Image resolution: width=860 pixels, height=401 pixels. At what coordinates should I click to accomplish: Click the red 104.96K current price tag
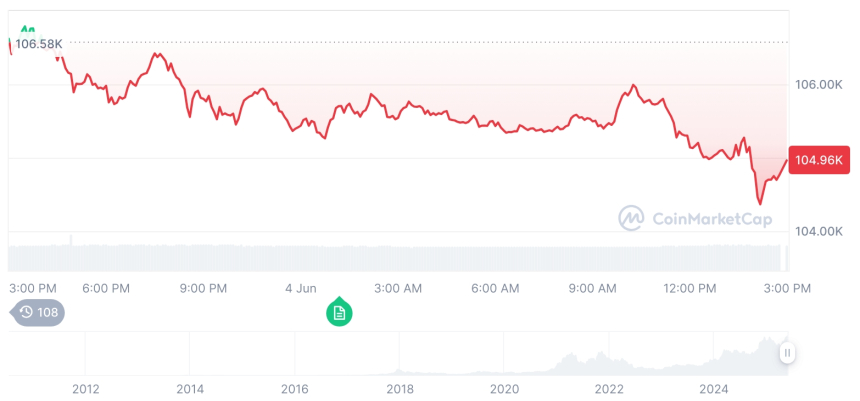tap(819, 160)
